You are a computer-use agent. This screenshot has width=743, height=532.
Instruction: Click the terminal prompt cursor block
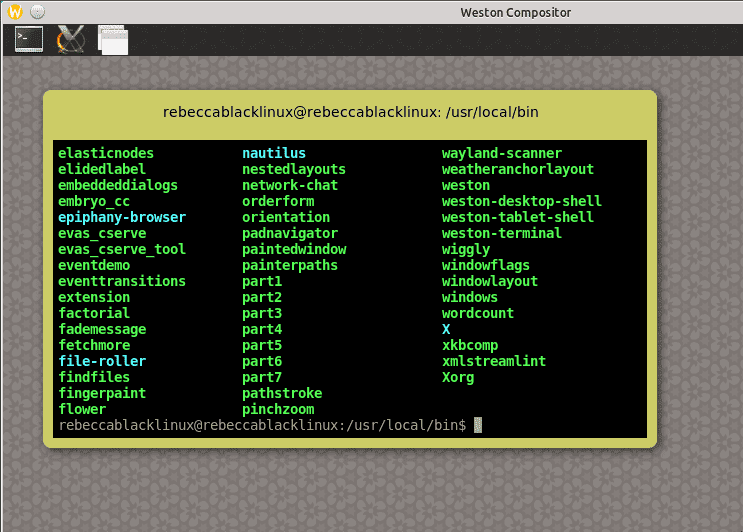point(478,425)
